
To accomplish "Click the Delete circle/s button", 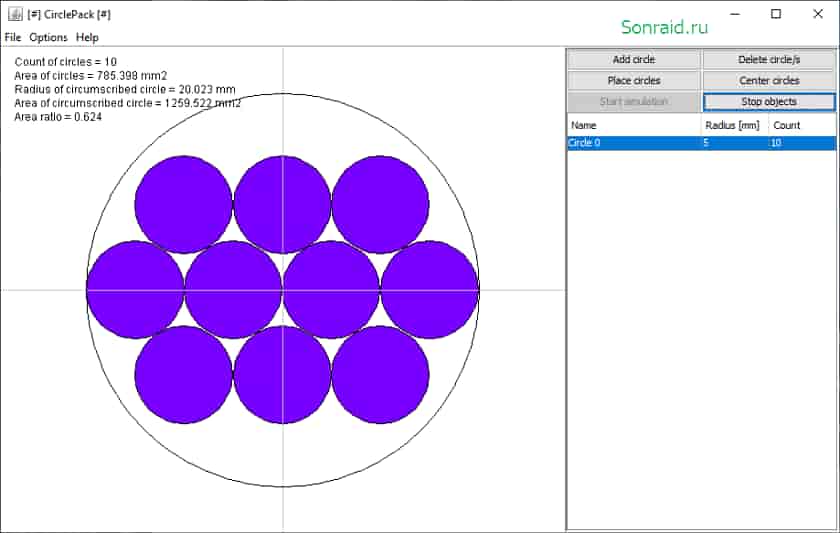I will click(x=769, y=59).
